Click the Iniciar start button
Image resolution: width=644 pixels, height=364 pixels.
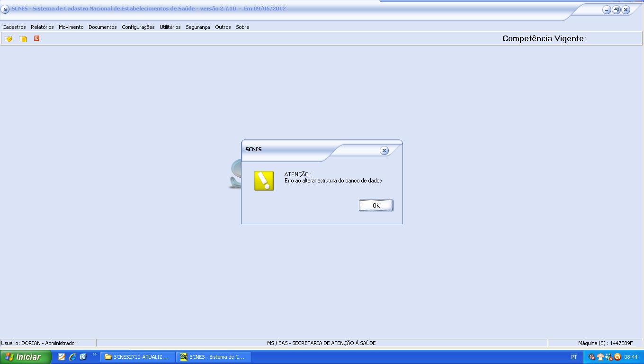[25, 357]
